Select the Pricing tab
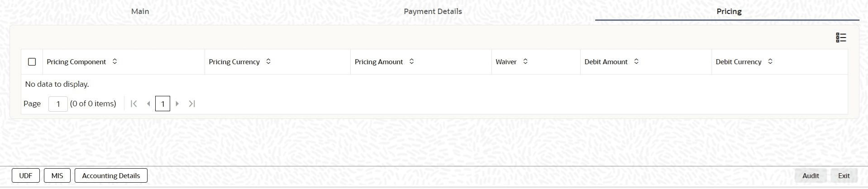The width and height of the screenshot is (868, 189). pos(729,11)
